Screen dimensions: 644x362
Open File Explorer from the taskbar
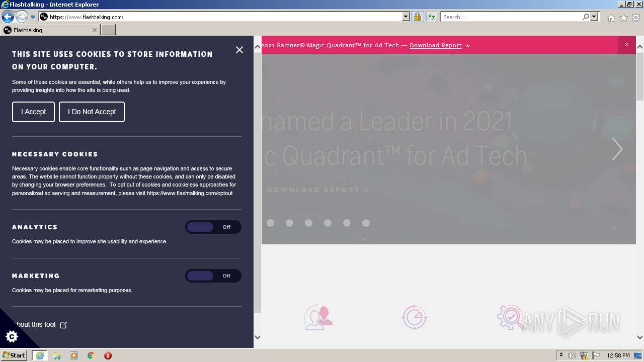(57, 355)
